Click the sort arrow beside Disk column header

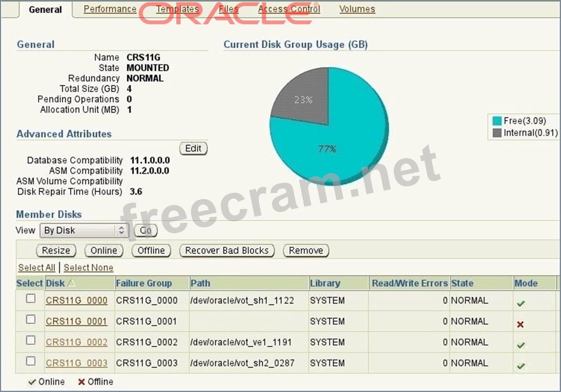click(72, 283)
